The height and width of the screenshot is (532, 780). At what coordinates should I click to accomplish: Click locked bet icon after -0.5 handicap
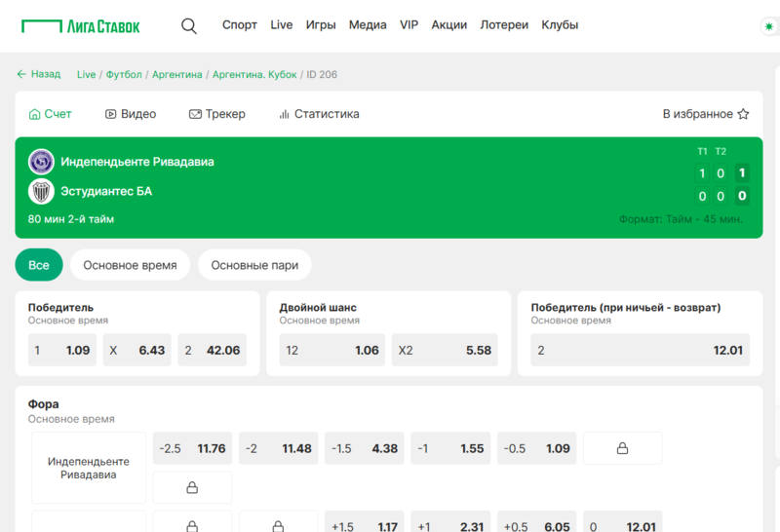click(x=622, y=448)
